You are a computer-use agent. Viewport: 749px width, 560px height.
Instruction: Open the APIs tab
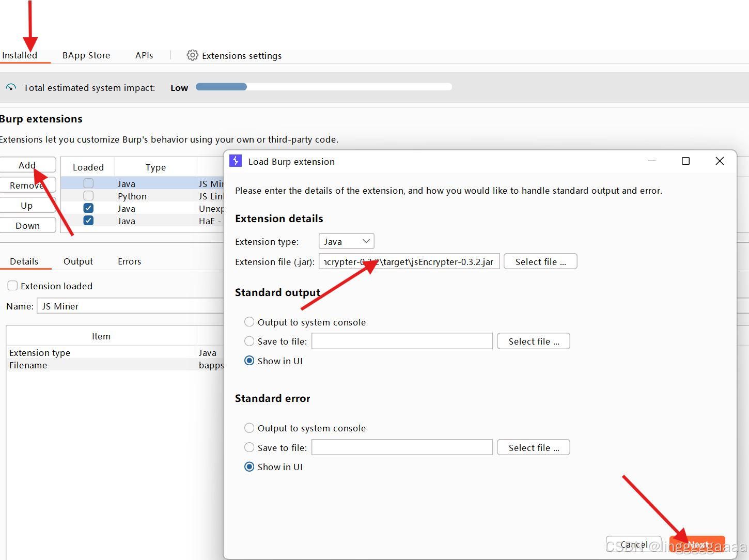144,55
